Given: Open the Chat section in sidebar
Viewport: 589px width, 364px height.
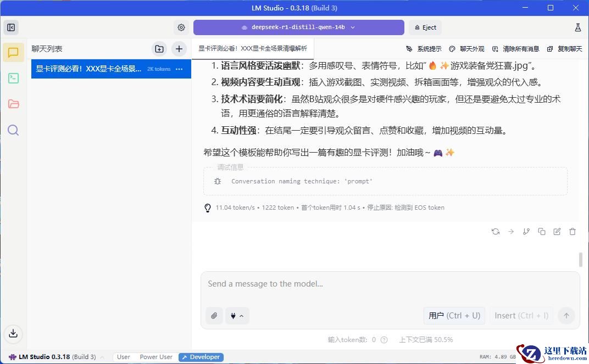Looking at the screenshot, I should [x=13, y=52].
